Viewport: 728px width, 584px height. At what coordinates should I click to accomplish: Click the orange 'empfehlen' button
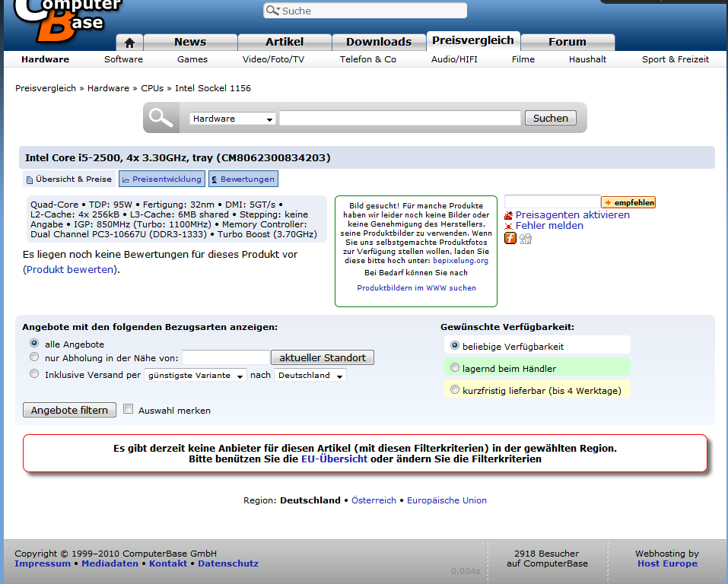click(x=628, y=202)
